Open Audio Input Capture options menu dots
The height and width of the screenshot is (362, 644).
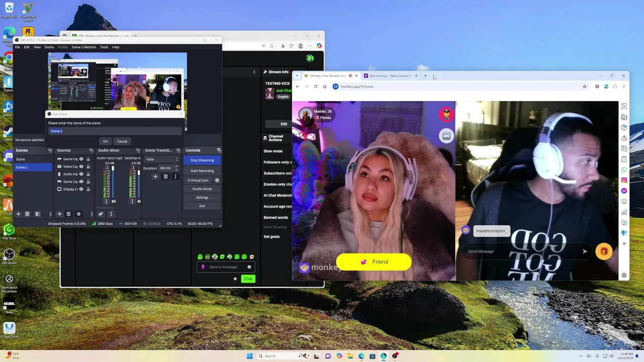107,201
